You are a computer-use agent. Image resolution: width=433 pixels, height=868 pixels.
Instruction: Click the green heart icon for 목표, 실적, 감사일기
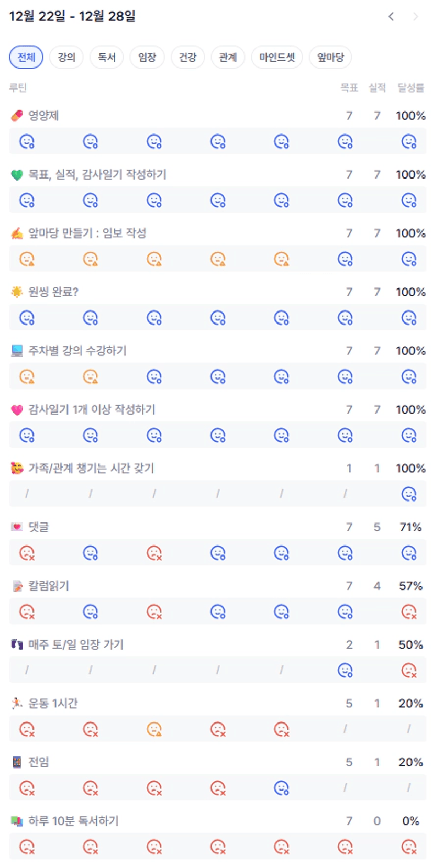point(17,174)
